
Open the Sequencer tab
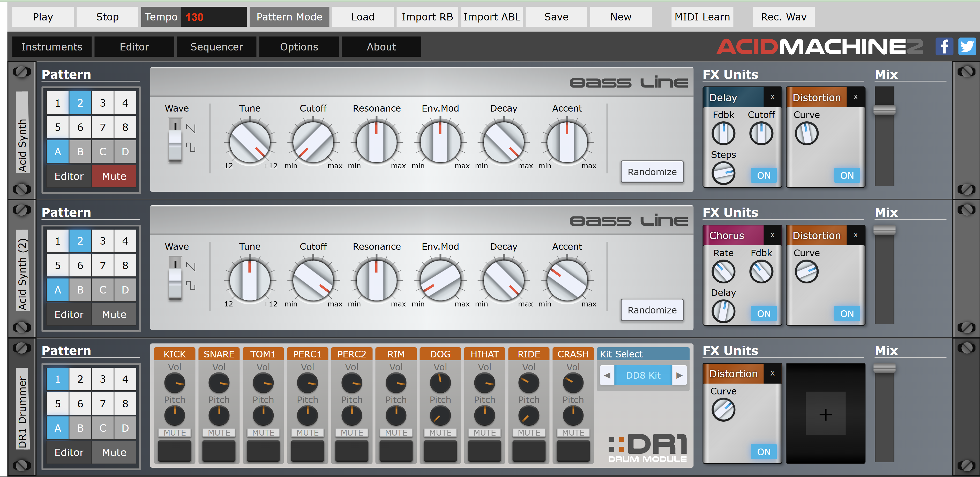pos(216,47)
